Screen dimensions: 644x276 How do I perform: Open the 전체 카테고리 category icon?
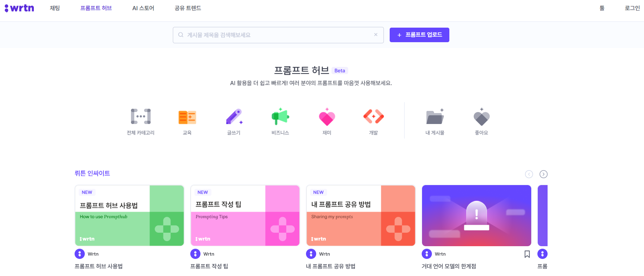tap(140, 116)
